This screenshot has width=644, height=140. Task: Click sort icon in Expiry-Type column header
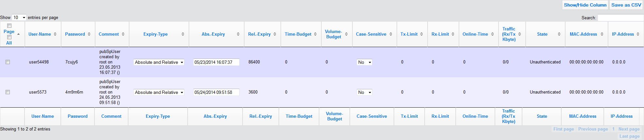[x=183, y=34]
